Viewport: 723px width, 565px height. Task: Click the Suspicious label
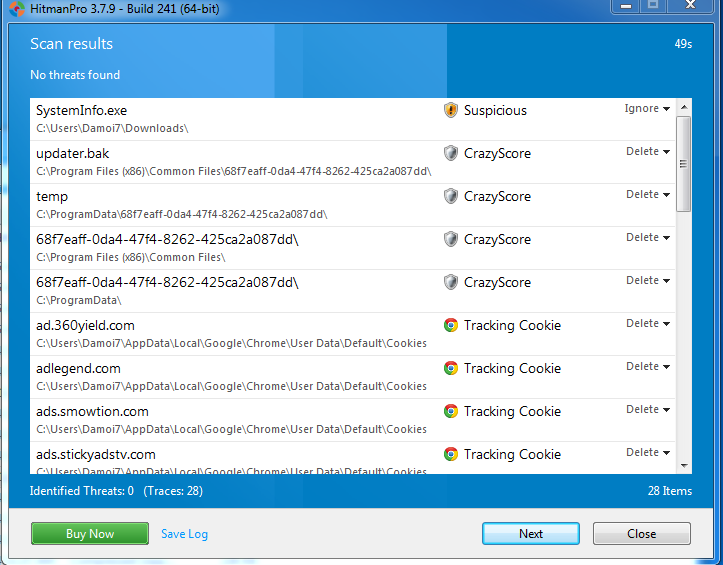(495, 111)
